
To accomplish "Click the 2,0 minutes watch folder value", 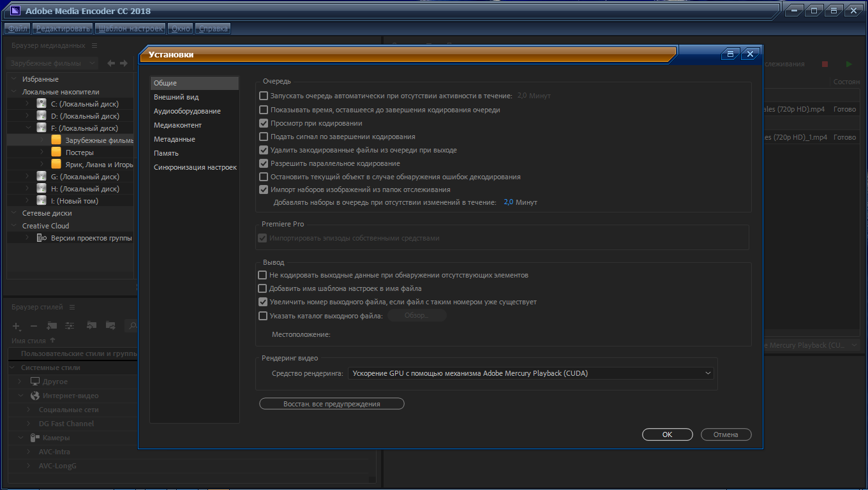I will (508, 202).
